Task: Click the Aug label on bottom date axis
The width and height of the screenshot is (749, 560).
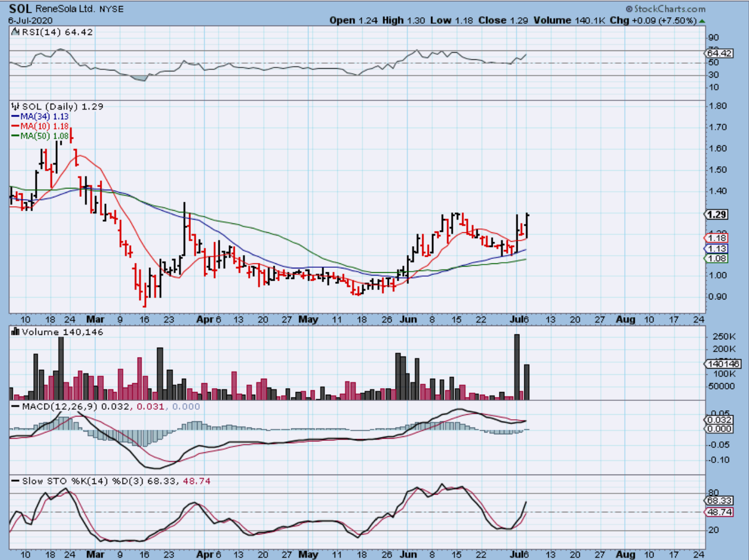Action: click(625, 554)
